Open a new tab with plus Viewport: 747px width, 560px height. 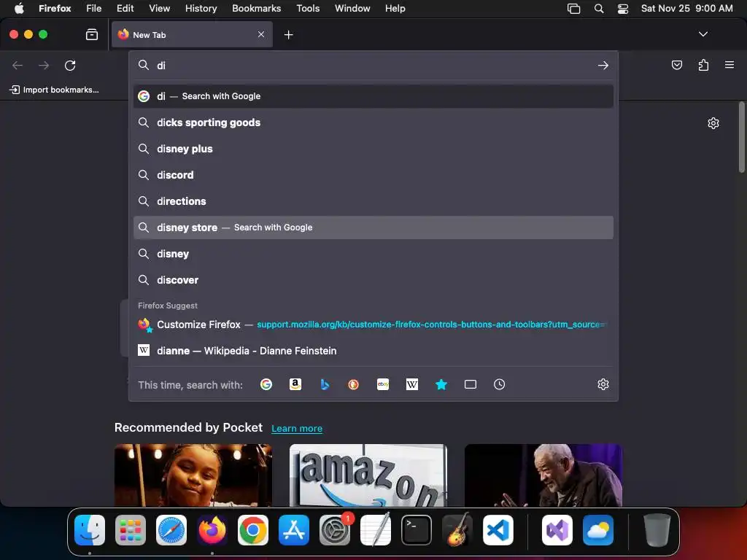[288, 35]
